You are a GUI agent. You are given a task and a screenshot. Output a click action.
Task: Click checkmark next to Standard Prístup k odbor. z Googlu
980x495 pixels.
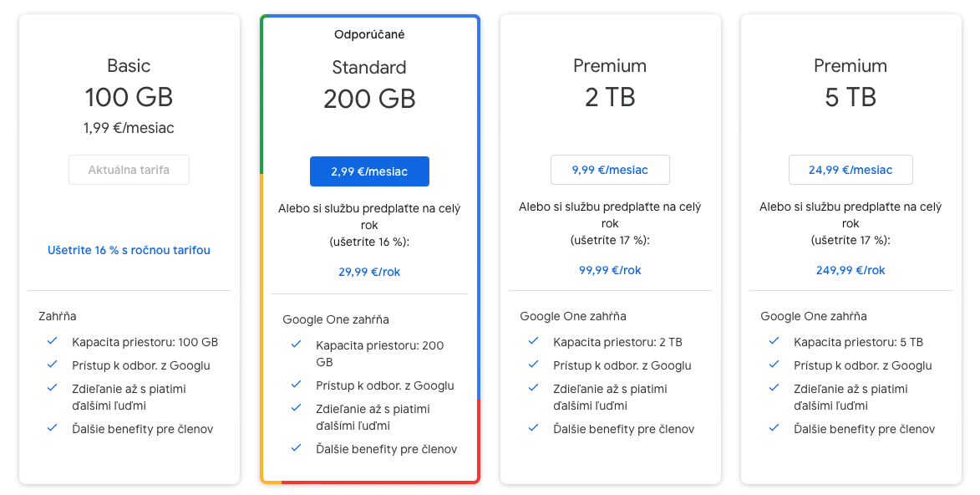pyautogui.click(x=297, y=385)
